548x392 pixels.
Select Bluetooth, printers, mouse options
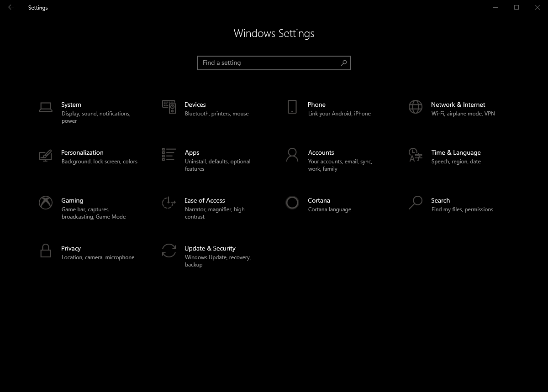tap(216, 113)
